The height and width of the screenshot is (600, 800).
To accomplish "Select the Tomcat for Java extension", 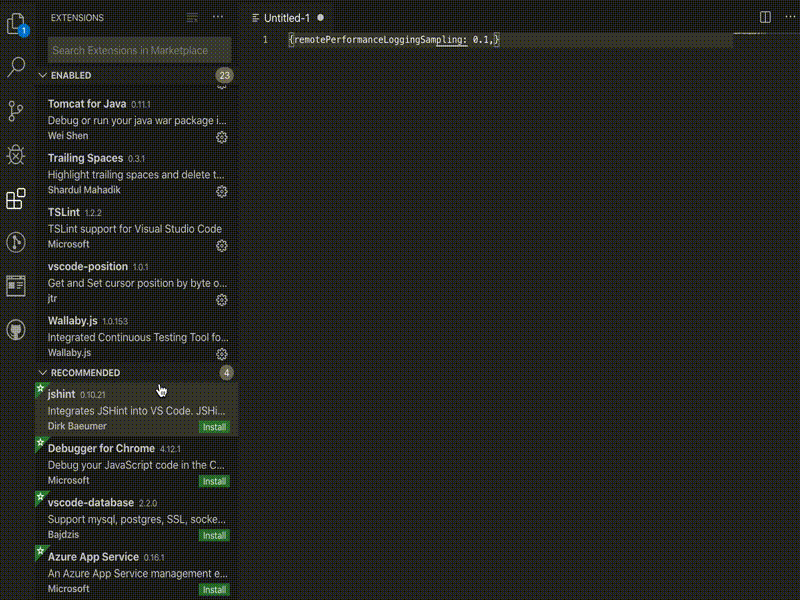I will 137,119.
